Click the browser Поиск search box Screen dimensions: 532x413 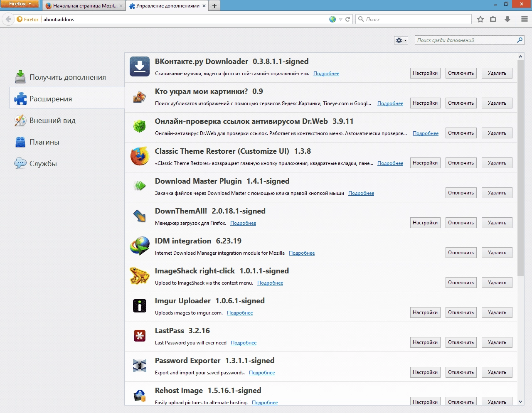tap(414, 19)
